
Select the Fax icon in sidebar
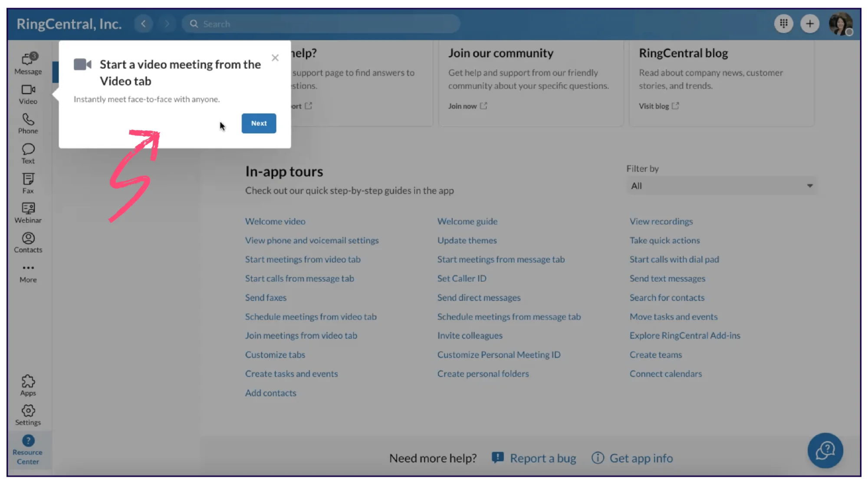click(x=28, y=183)
